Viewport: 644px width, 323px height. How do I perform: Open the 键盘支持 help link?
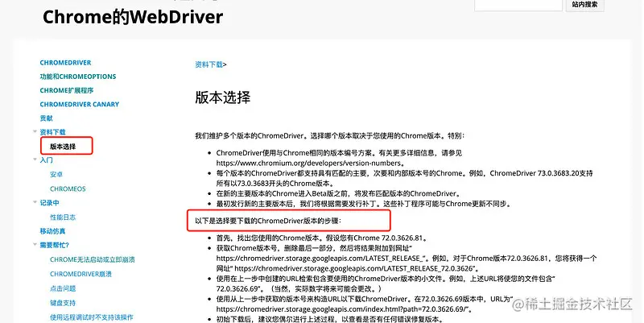pos(63,303)
